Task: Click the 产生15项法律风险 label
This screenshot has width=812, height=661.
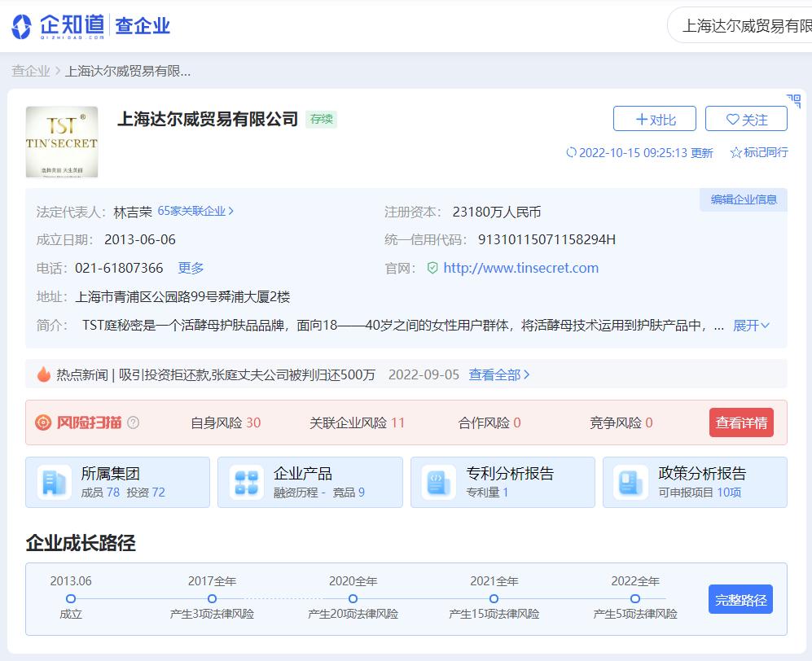Action: coord(494,614)
